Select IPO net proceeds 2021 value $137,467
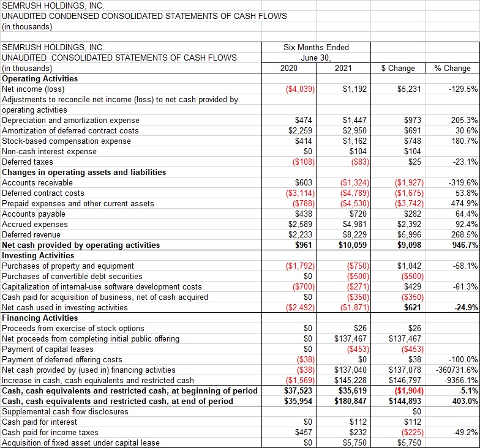This screenshot has width=480, height=448. click(350, 339)
